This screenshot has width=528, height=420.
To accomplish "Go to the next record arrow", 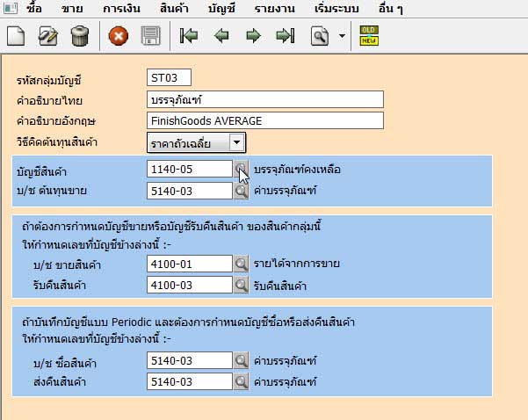I will (x=253, y=36).
